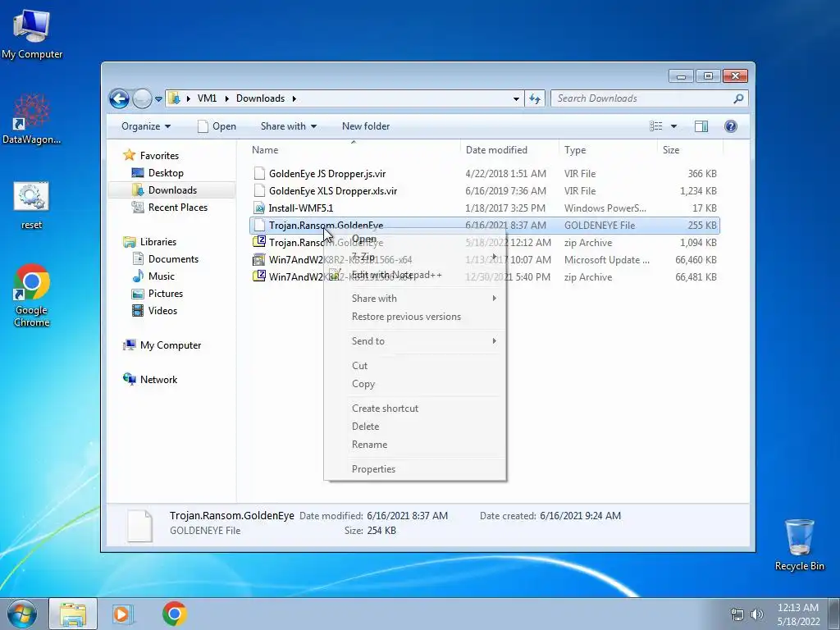Expand the Downloads breadcrumb arrow
The image size is (840, 630).
(x=294, y=98)
